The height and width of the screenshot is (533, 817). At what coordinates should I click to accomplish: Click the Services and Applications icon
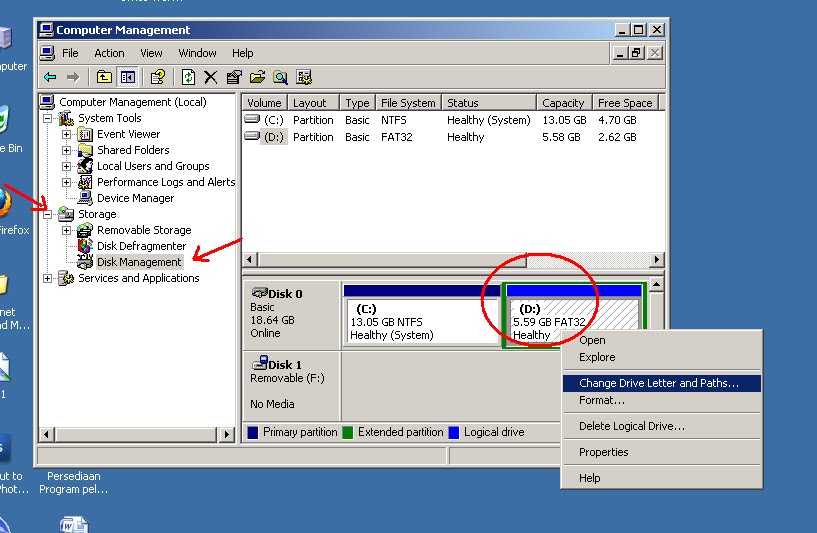(66, 278)
